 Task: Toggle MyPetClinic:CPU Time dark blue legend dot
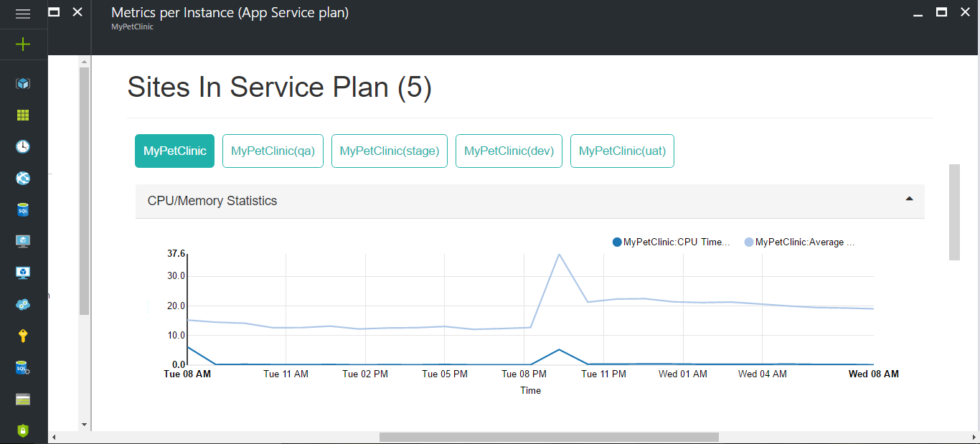pos(617,242)
